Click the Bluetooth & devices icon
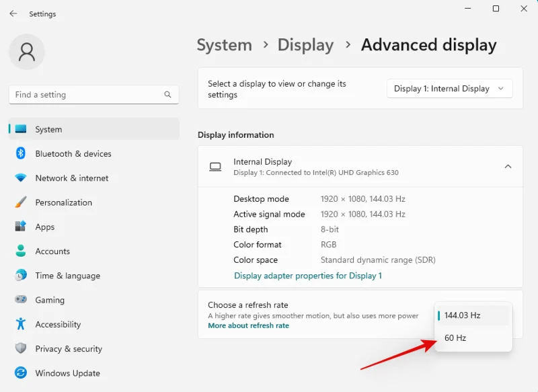538x392 pixels. [x=21, y=154]
